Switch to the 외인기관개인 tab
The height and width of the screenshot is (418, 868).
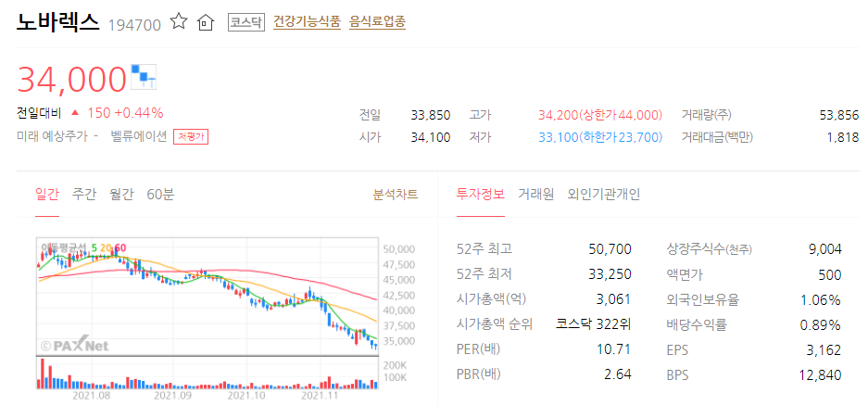[x=604, y=195]
